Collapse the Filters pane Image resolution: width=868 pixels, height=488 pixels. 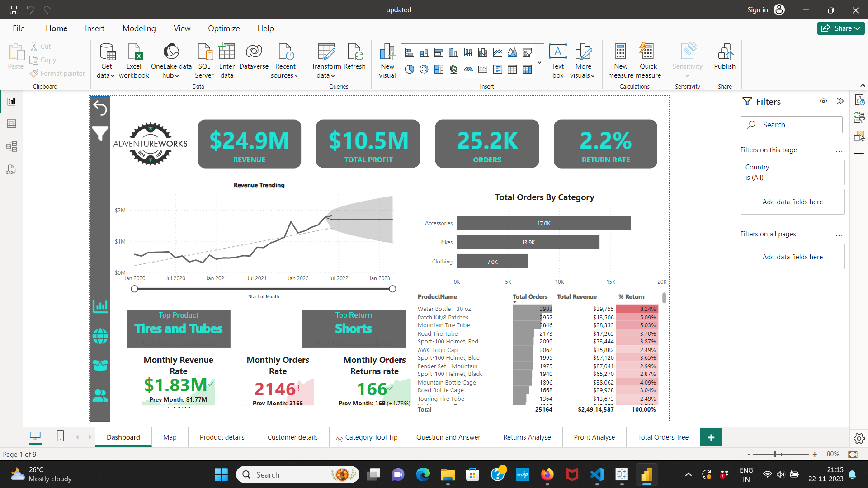[x=841, y=101]
